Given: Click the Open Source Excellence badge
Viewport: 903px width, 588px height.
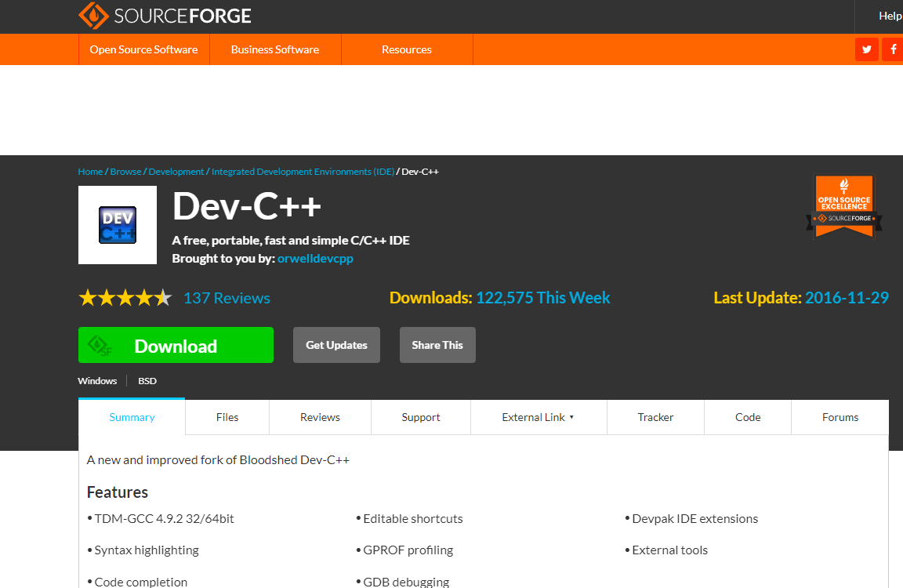Looking at the screenshot, I should (843, 207).
